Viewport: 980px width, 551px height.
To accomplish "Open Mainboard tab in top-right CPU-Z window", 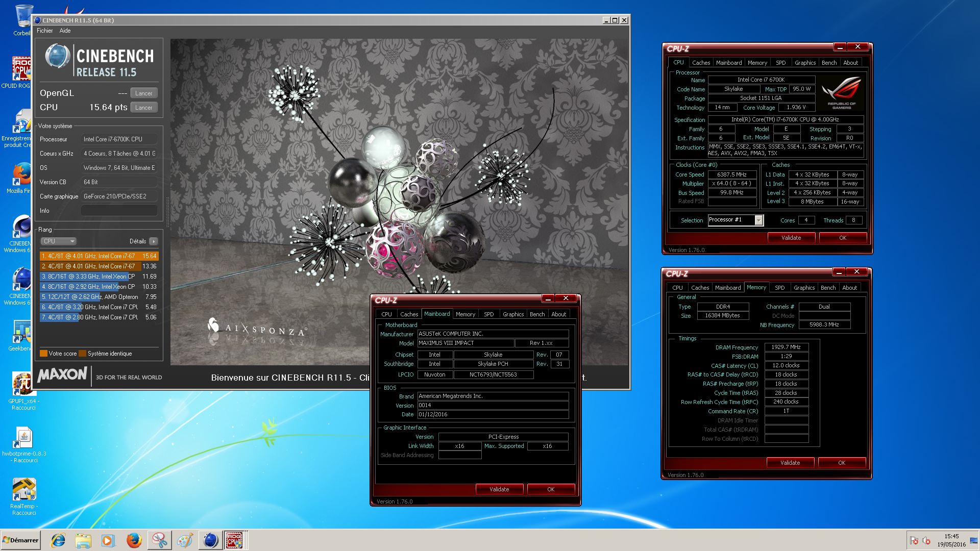I will (x=728, y=63).
